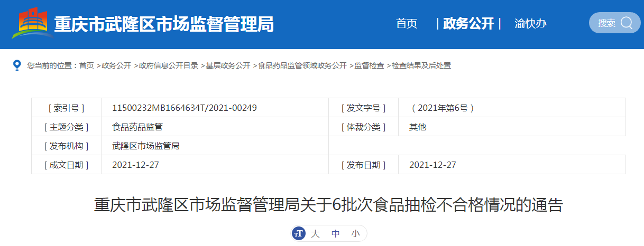
Task: Click the font size tT icon
Action: click(x=299, y=233)
